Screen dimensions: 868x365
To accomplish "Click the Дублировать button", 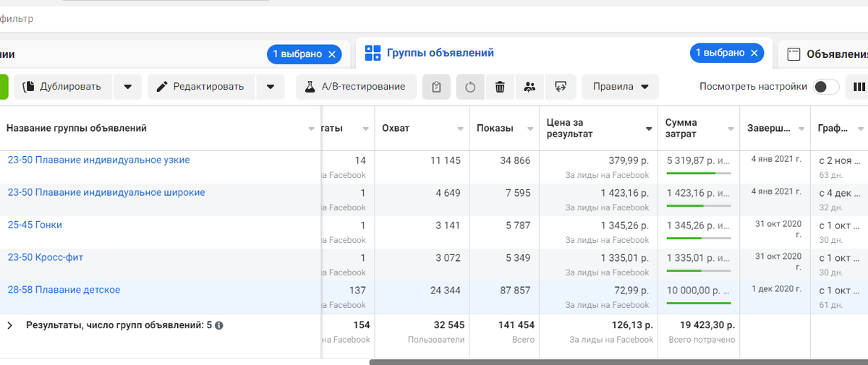I will click(63, 87).
